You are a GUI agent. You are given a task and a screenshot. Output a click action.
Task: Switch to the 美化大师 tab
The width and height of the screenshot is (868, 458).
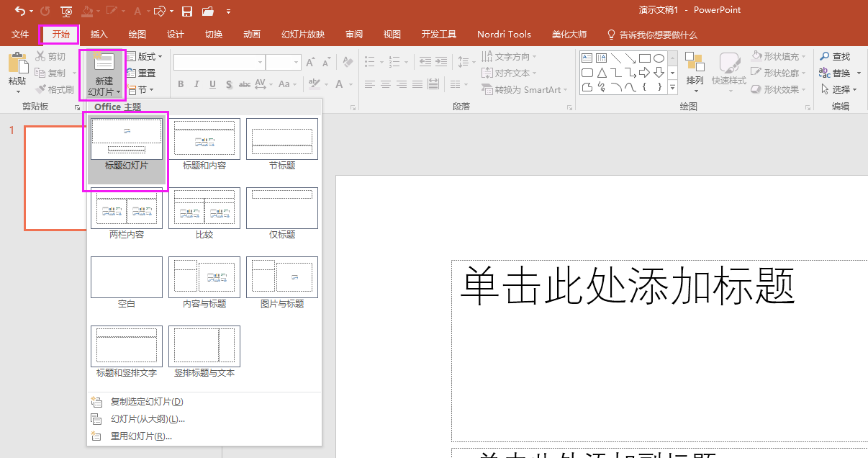point(569,35)
